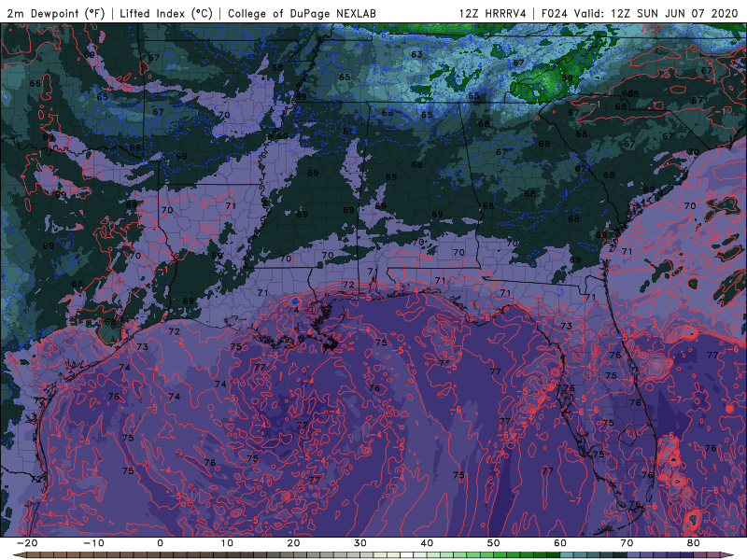Click the 59 dewpoint value in the green area
Viewport: 747px width, 560px height.
[567, 78]
